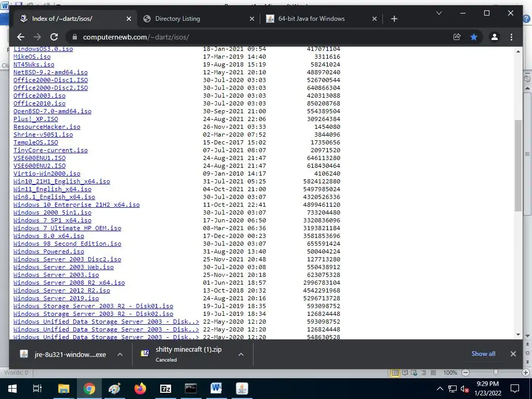Click Word's 100% zoom level
This screenshot has width=532, height=399.
coord(450,373)
